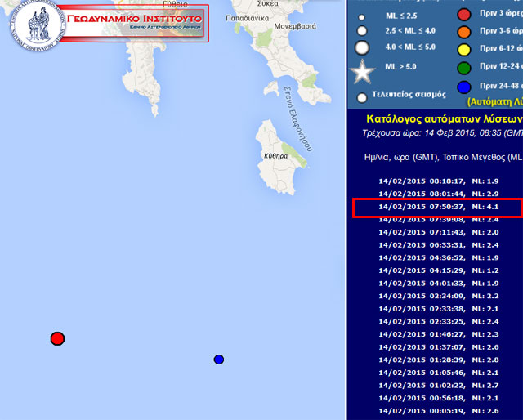Click the white star ML > 5.0 icon
The height and width of the screenshot is (420, 523).
362,72
